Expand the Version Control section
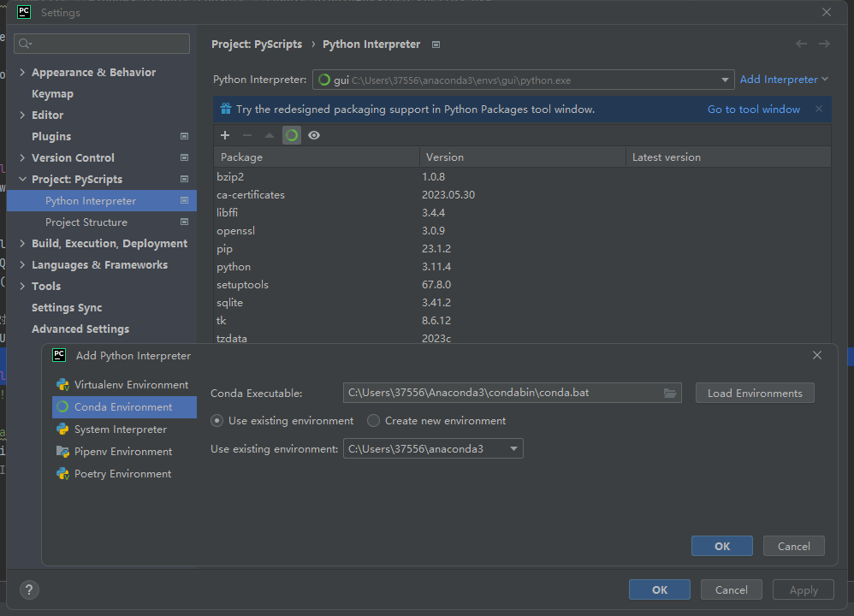 (22, 157)
